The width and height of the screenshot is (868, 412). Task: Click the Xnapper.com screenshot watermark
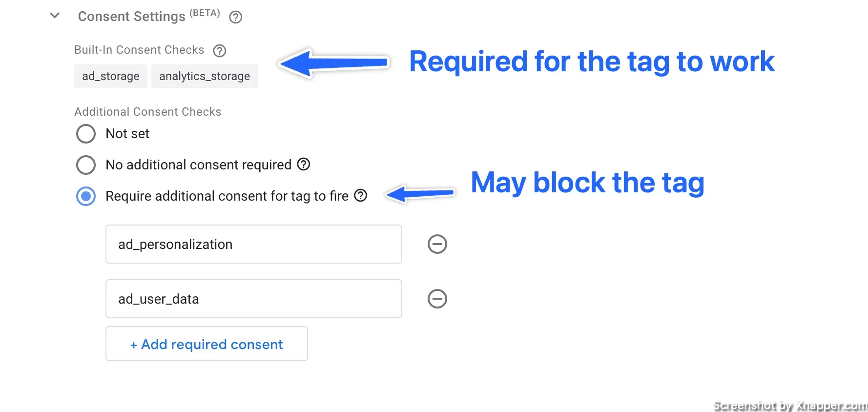(790, 406)
